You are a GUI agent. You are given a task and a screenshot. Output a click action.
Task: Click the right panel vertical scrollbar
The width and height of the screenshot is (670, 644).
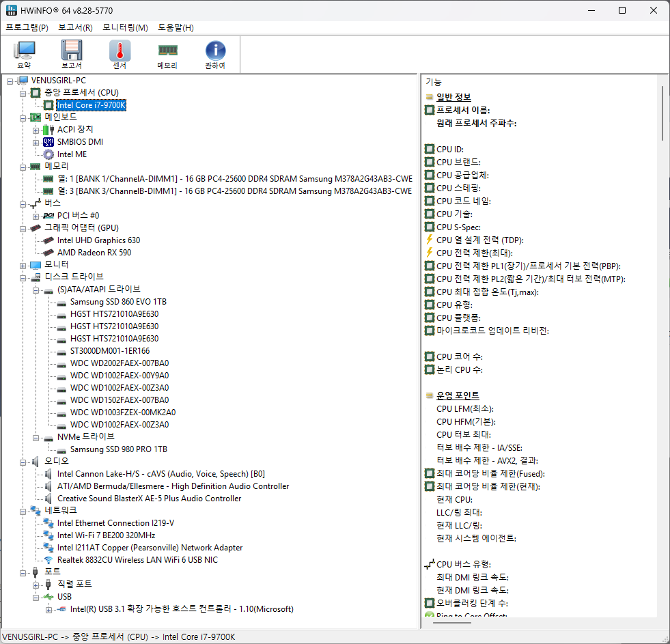pos(662,113)
